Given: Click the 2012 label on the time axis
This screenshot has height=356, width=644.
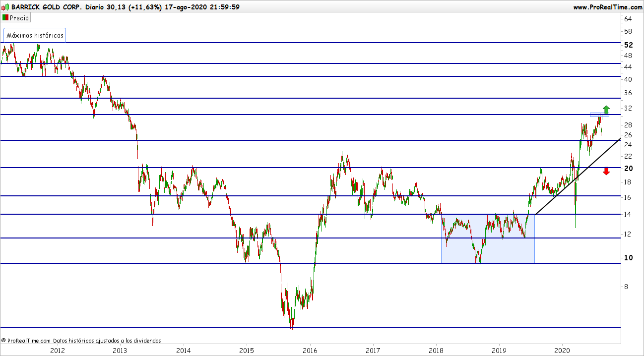Looking at the screenshot, I should (x=58, y=351).
